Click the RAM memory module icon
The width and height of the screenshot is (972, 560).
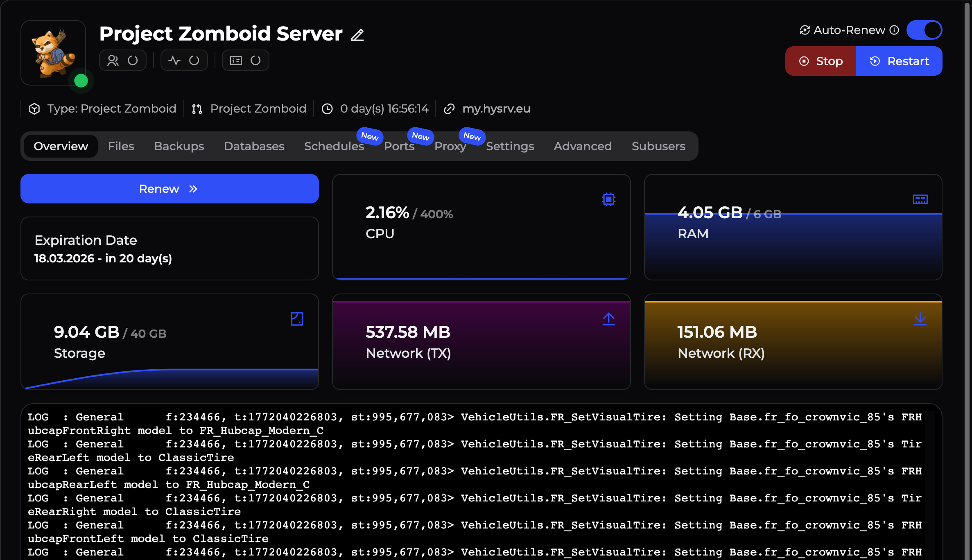click(920, 199)
